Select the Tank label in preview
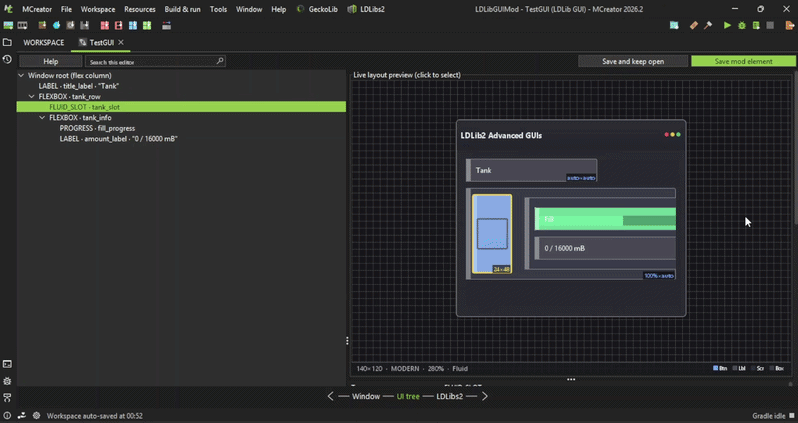 coord(532,170)
